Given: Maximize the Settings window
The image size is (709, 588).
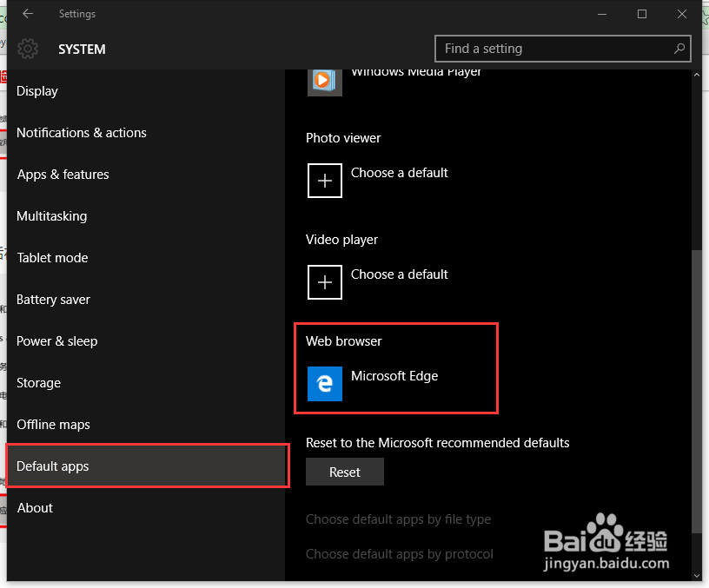Looking at the screenshot, I should click(641, 14).
